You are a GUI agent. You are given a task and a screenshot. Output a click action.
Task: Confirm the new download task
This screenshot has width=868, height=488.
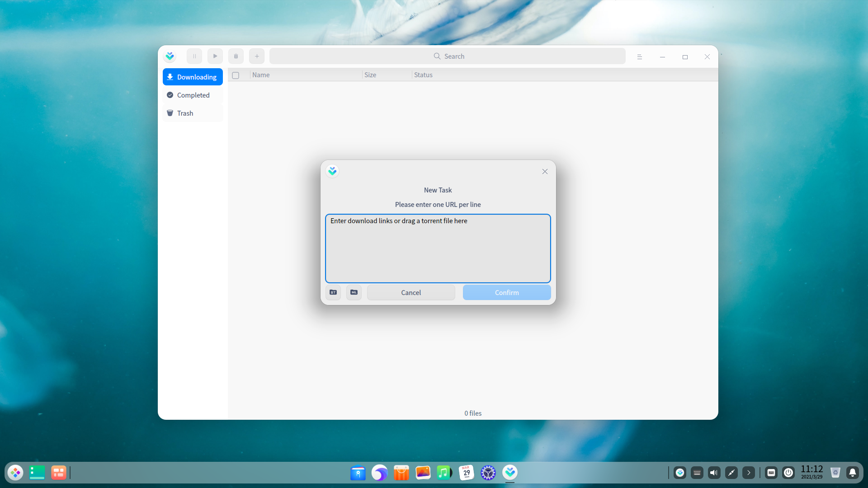tap(507, 293)
